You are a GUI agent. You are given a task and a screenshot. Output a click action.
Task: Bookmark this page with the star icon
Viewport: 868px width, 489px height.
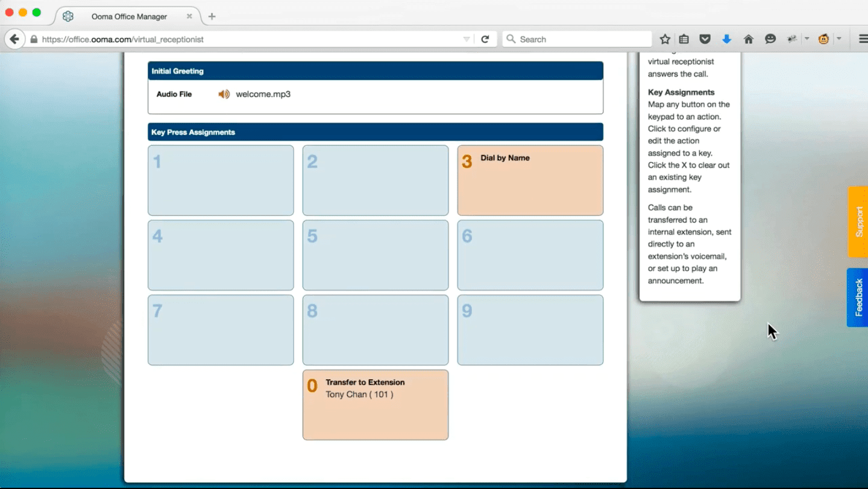(x=665, y=39)
